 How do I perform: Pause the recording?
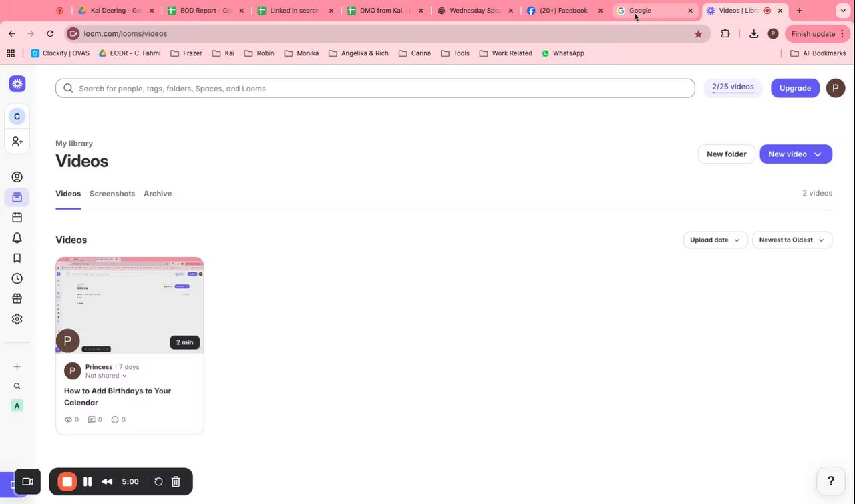(x=88, y=481)
